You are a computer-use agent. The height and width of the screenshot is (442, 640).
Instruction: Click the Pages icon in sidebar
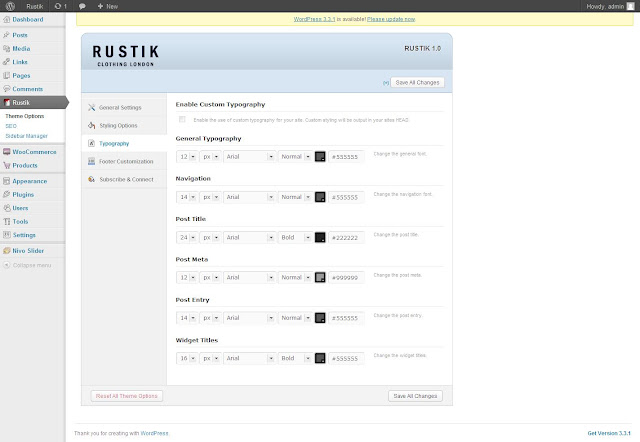(x=7, y=76)
